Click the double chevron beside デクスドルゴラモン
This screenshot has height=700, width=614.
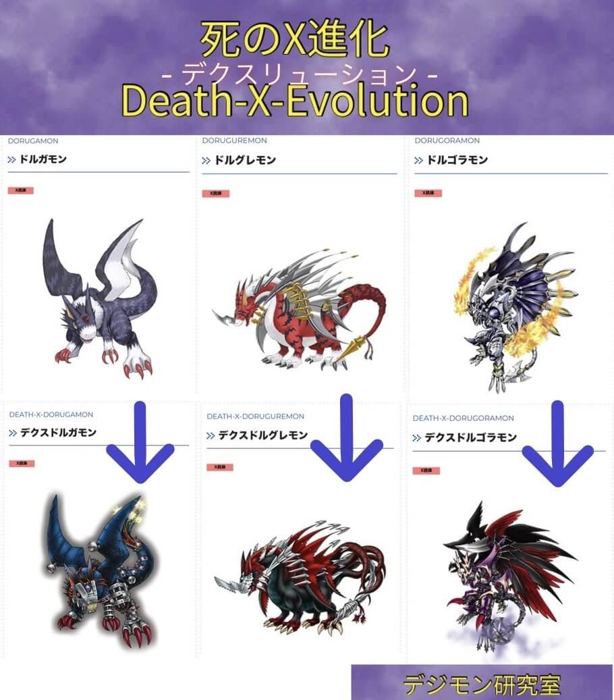coord(417,438)
